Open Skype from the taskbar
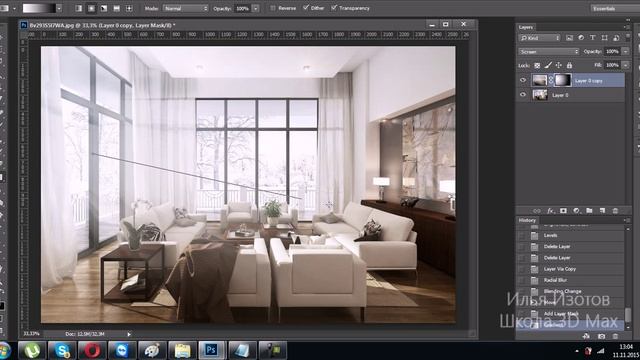Image resolution: width=640 pixels, height=360 pixels. click(x=62, y=351)
